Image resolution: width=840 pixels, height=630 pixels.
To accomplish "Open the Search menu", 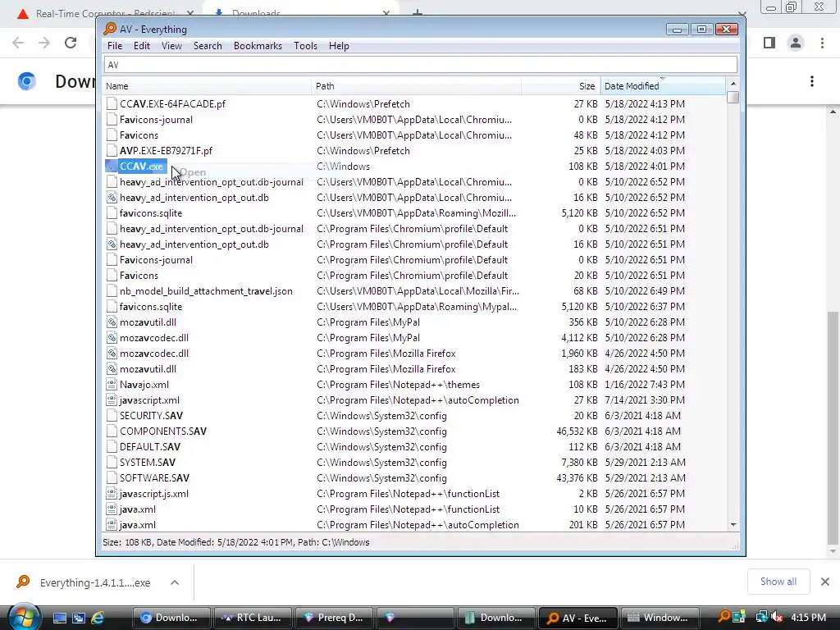I will 208,46.
